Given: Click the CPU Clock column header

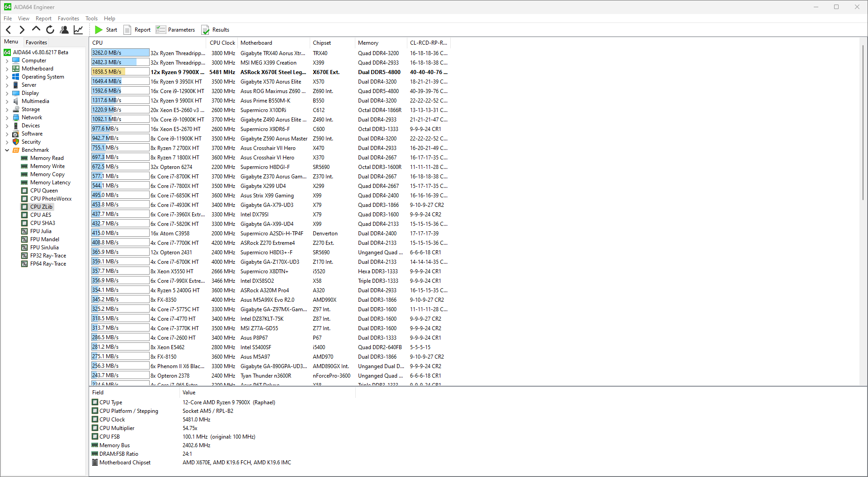Looking at the screenshot, I should (x=222, y=43).
